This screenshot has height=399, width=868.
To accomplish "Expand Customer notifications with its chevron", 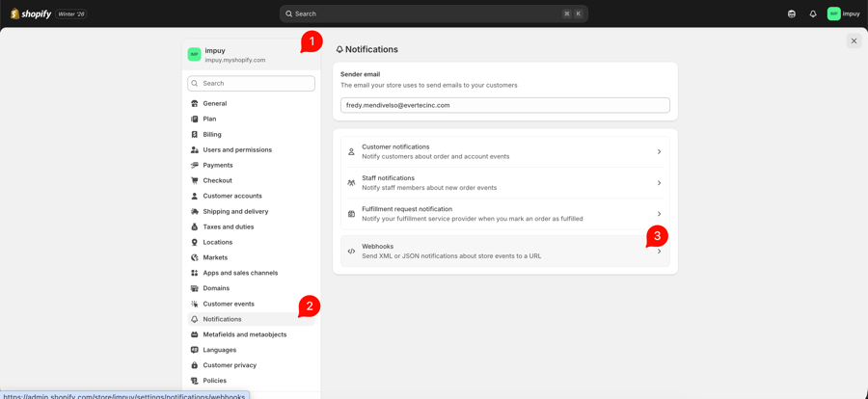I will tap(659, 151).
